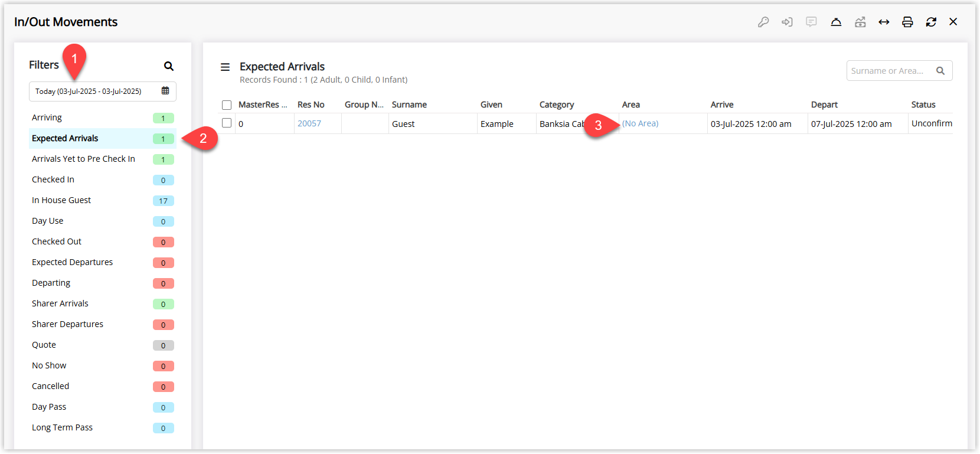Close the In/Out Movements window
980x454 pixels.
coord(953,22)
